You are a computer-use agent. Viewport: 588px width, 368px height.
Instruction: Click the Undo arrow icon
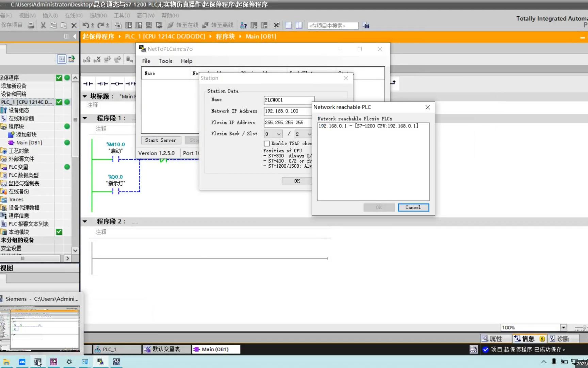point(86,25)
